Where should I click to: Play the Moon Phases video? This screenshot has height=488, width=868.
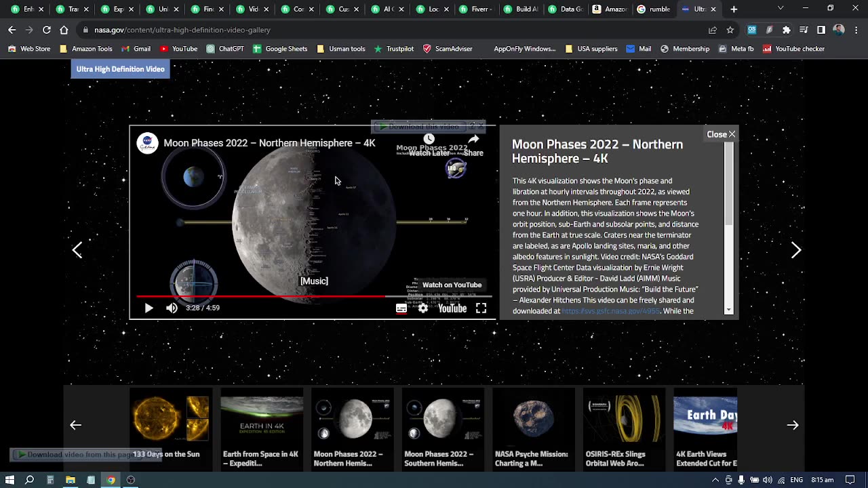pyautogui.click(x=149, y=308)
